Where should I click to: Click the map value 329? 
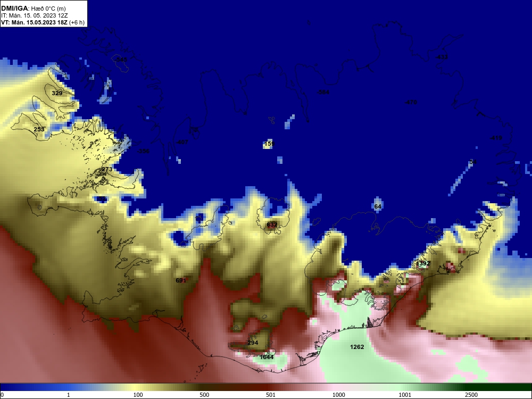57,93
